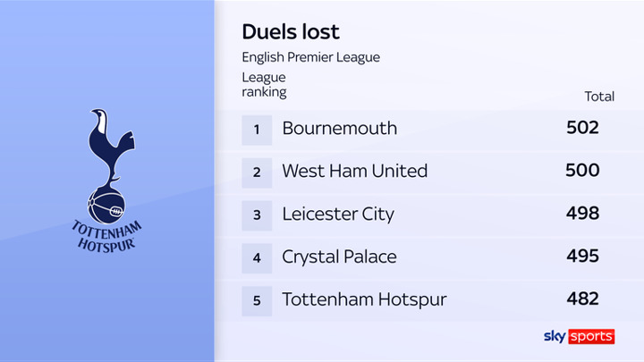Click Bournemouth's total of 502

tap(582, 128)
